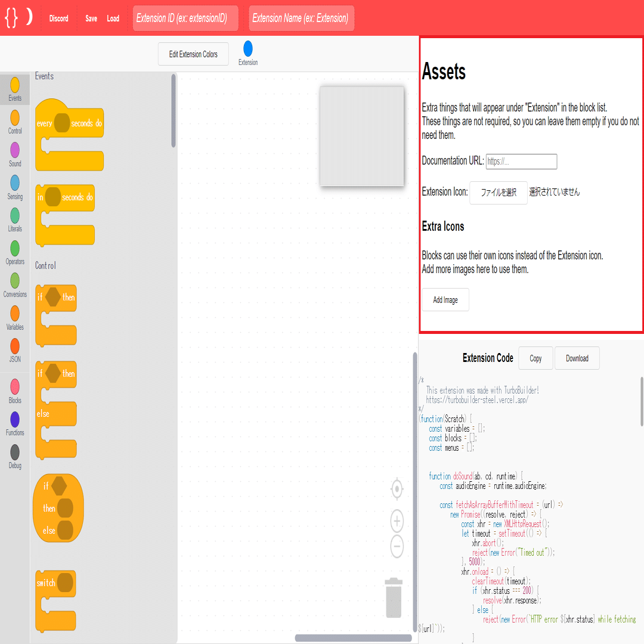Viewport: 644px width, 644px height.
Task: Zoom in the workspace with plus icon
Action: click(397, 521)
